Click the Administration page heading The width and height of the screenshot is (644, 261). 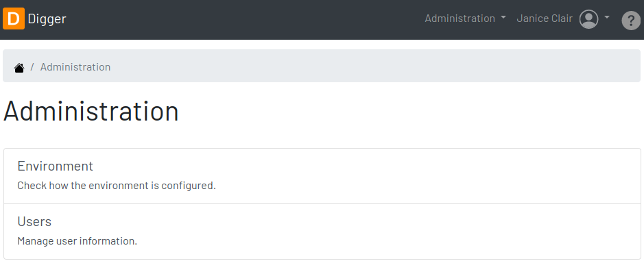coord(91,111)
